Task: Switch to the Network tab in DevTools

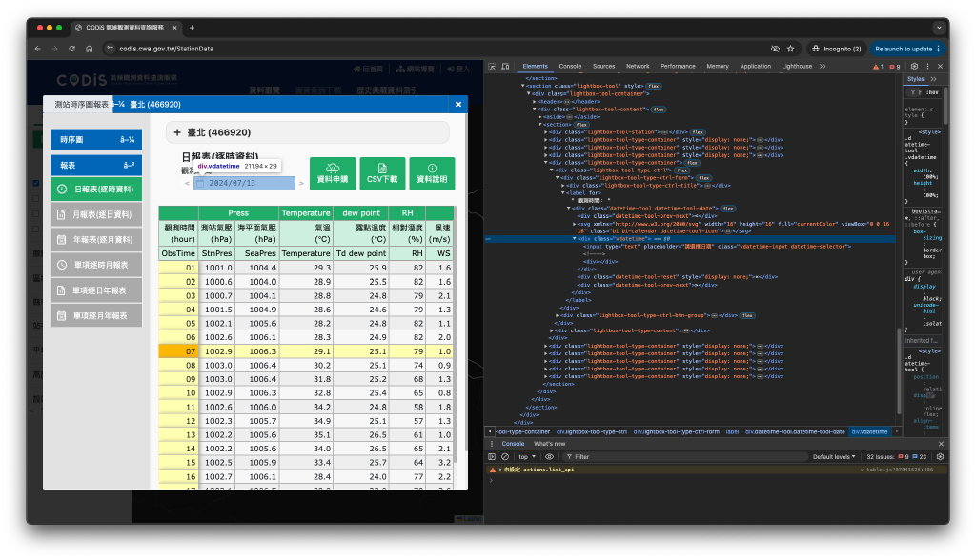Action: point(638,66)
